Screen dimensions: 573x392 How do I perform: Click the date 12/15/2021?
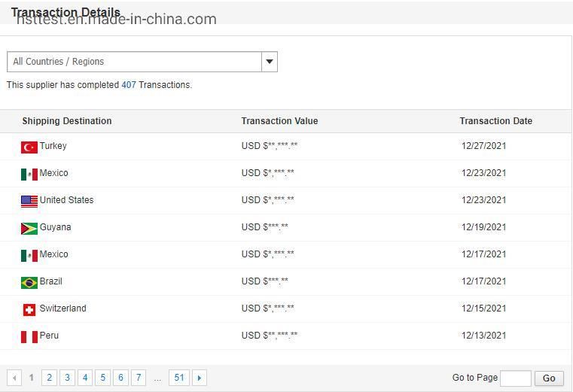tap(484, 308)
